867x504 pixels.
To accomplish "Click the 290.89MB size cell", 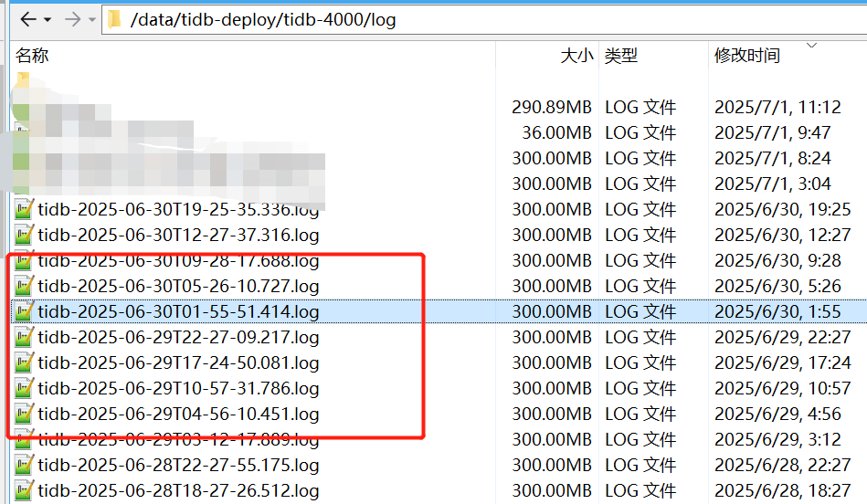I will tap(552, 107).
